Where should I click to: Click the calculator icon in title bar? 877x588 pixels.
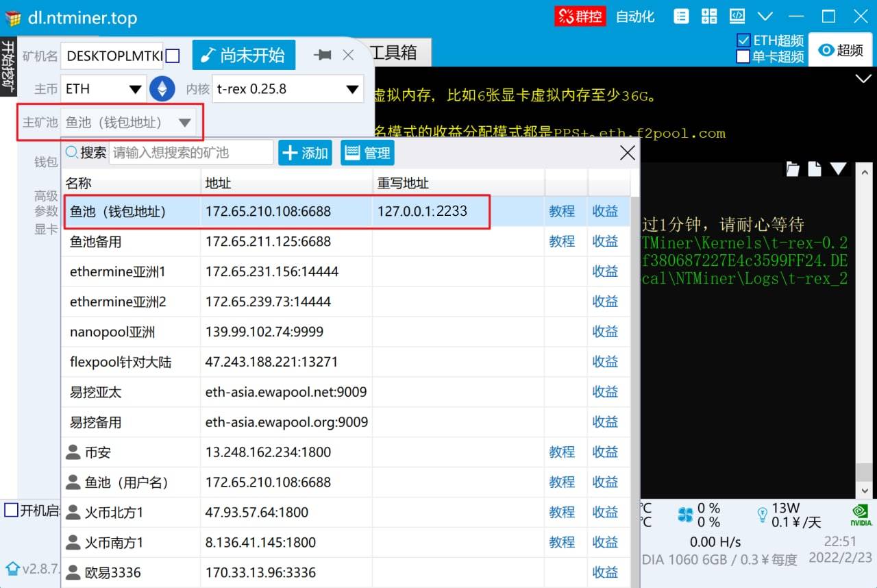(x=709, y=16)
